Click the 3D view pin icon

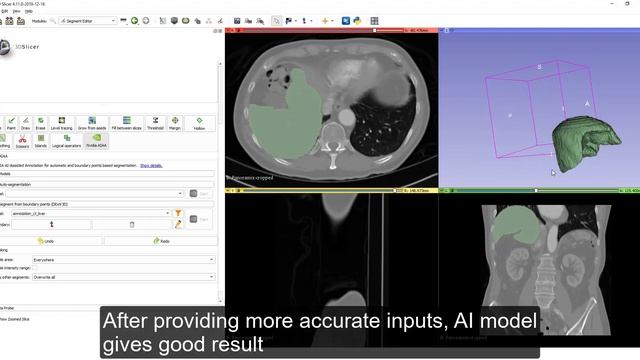tap(442, 30)
